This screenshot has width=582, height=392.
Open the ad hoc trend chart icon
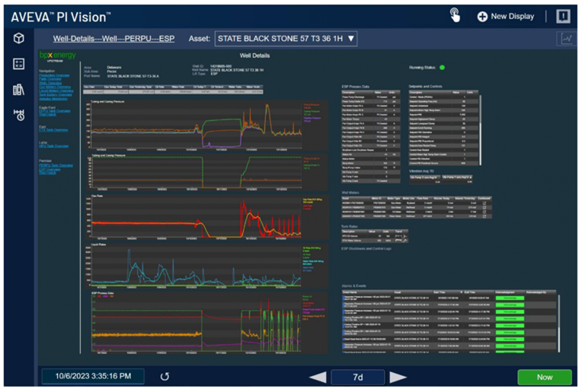point(566,39)
